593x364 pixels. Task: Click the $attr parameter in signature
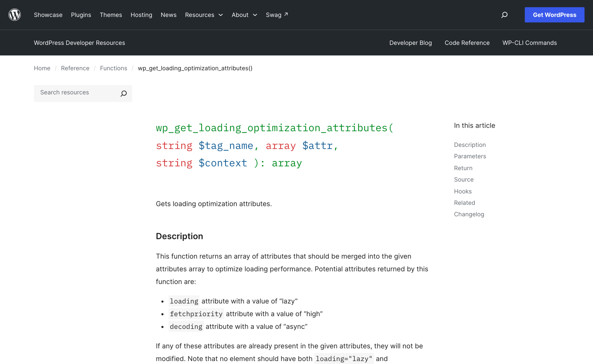(x=318, y=146)
